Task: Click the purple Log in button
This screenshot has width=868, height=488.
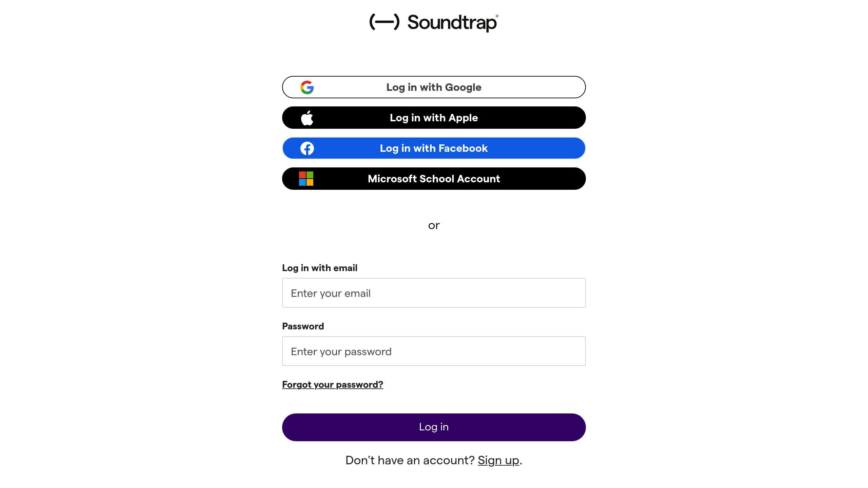Action: click(434, 427)
